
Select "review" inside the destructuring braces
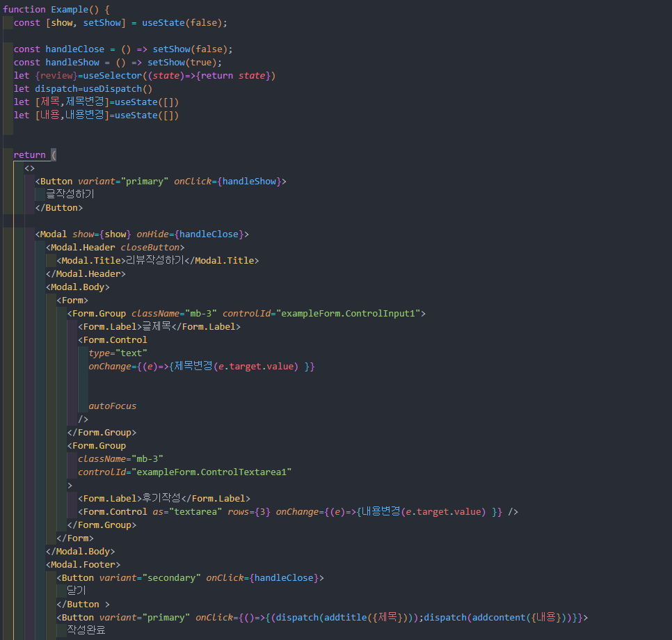56,76
